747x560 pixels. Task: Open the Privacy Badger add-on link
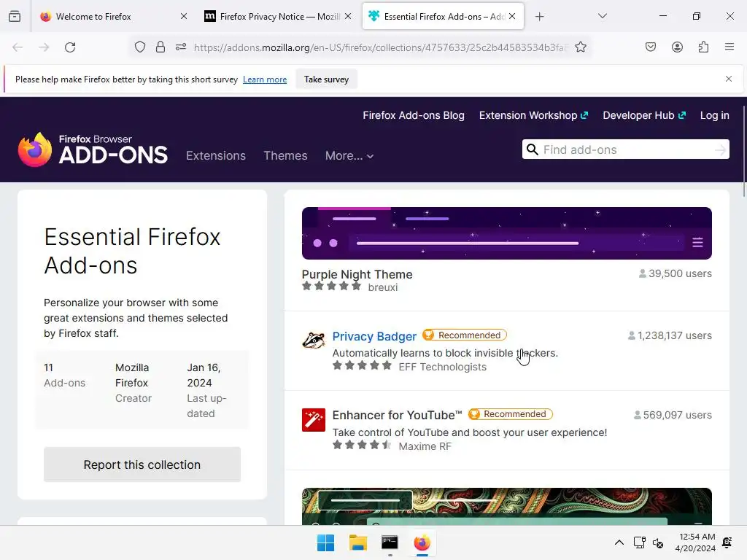(x=374, y=336)
